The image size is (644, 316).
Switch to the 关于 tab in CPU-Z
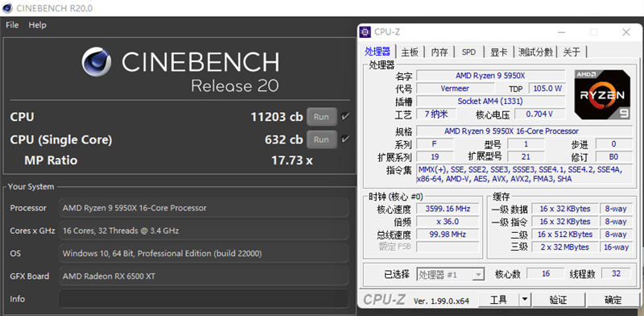(x=572, y=52)
